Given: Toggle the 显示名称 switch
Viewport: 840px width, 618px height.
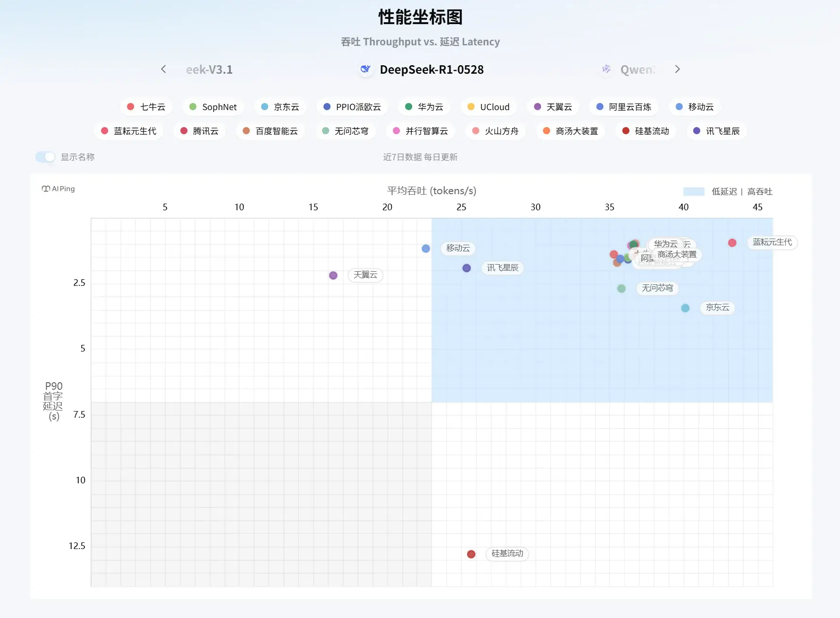Looking at the screenshot, I should click(x=45, y=157).
